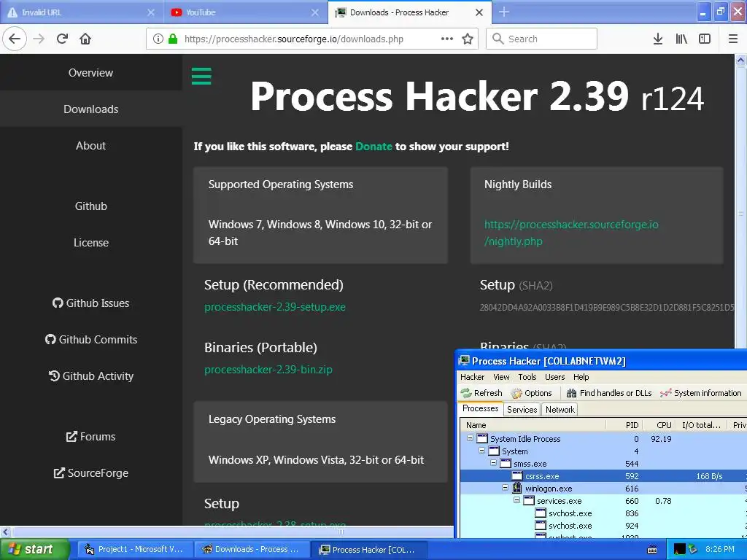Switch to the Invalid URL tab
The height and width of the screenshot is (560, 747).
82,12
